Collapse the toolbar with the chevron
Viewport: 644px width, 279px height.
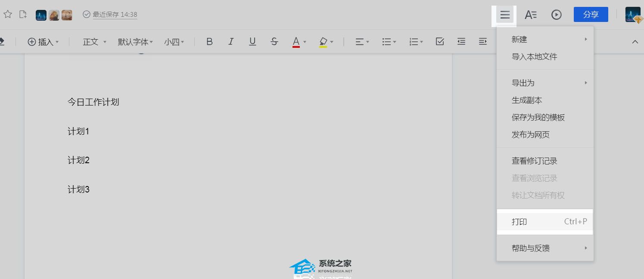pyautogui.click(x=635, y=42)
